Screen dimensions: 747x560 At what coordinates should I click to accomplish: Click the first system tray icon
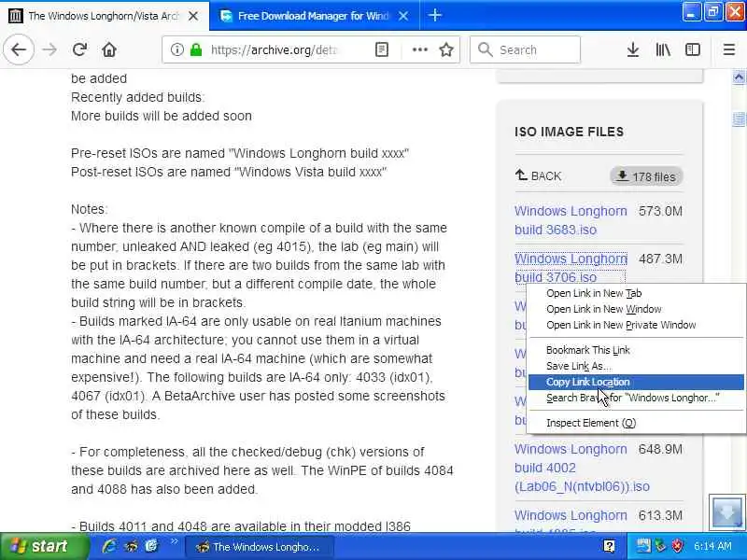(x=643, y=546)
